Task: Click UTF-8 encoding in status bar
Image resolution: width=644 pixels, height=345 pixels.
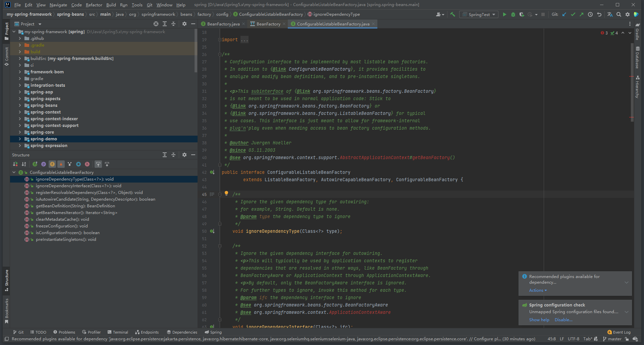Action: (574, 339)
